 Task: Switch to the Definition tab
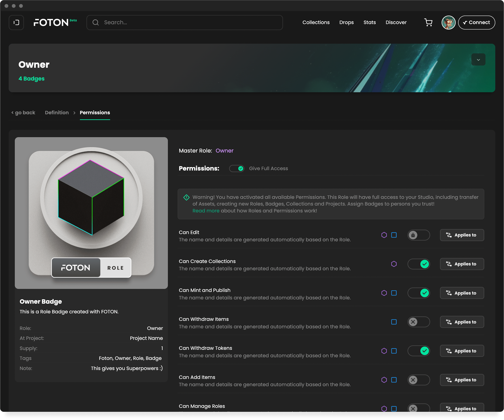click(x=57, y=113)
